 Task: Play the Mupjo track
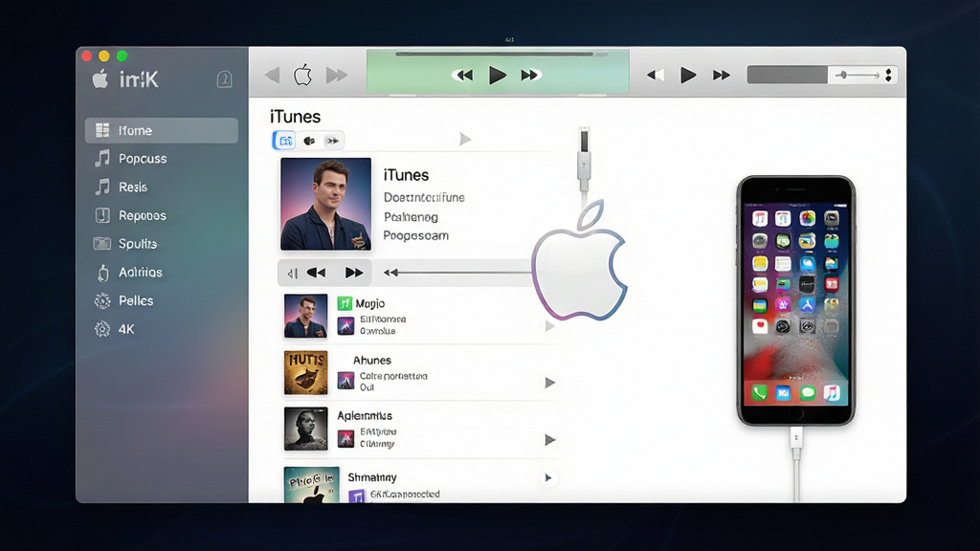click(x=549, y=325)
